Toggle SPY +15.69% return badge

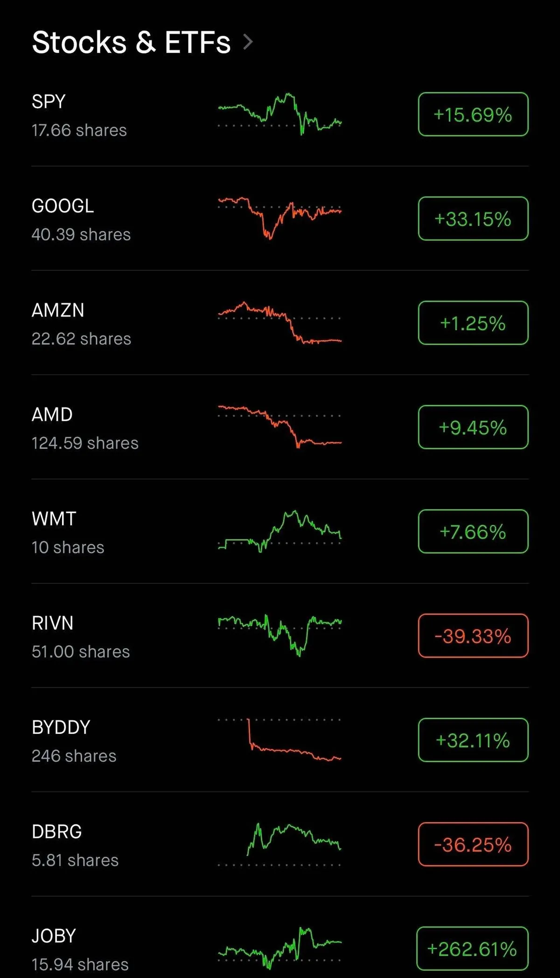(x=473, y=114)
